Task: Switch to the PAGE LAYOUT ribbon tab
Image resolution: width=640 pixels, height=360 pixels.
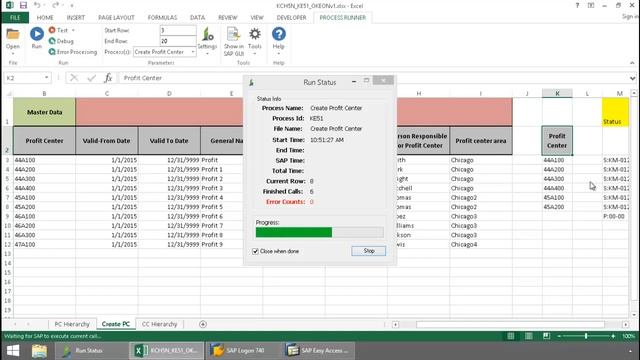Action: tap(116, 18)
